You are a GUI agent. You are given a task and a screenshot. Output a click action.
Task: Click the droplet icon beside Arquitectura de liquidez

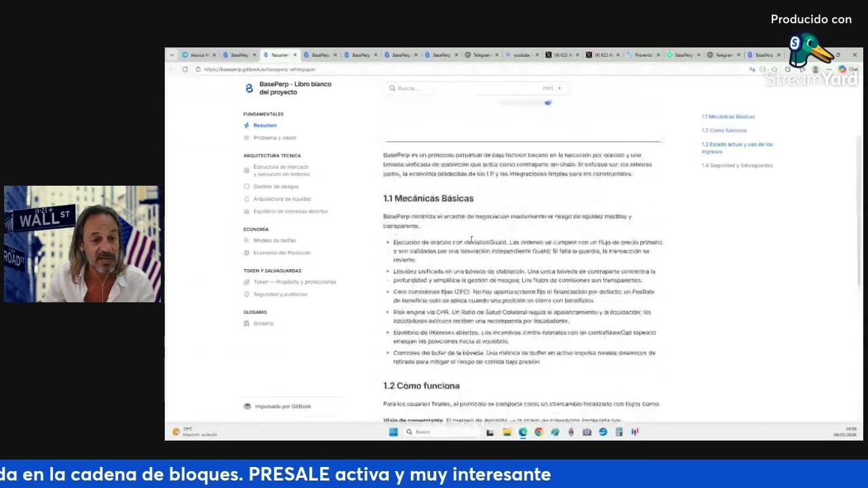point(247,199)
